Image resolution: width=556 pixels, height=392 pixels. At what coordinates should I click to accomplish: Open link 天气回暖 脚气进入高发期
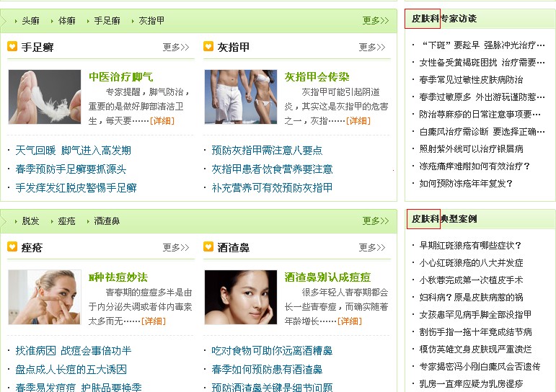click(73, 151)
